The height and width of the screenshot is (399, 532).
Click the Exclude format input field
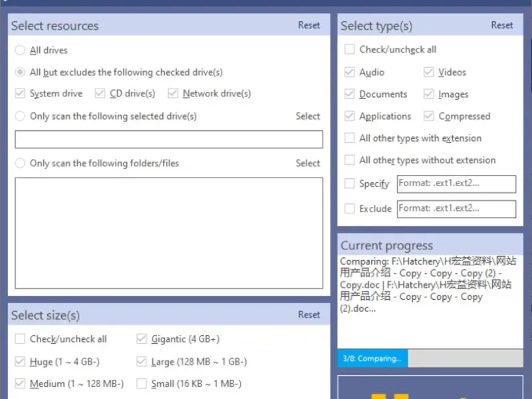(x=457, y=209)
